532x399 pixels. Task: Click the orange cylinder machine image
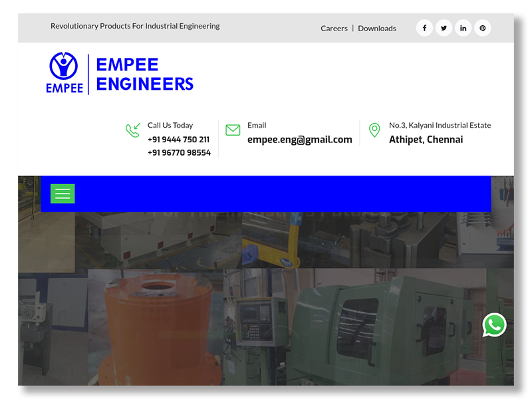[x=156, y=326]
